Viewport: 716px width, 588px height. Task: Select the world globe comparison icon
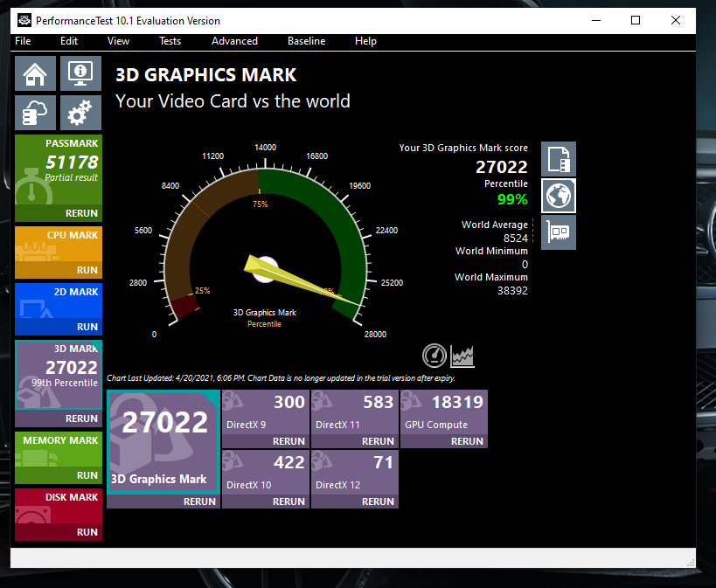click(559, 196)
